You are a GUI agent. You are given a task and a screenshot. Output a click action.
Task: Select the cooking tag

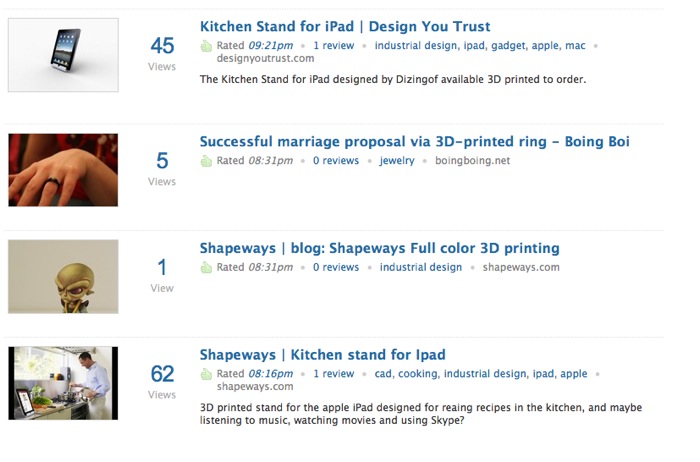(418, 374)
